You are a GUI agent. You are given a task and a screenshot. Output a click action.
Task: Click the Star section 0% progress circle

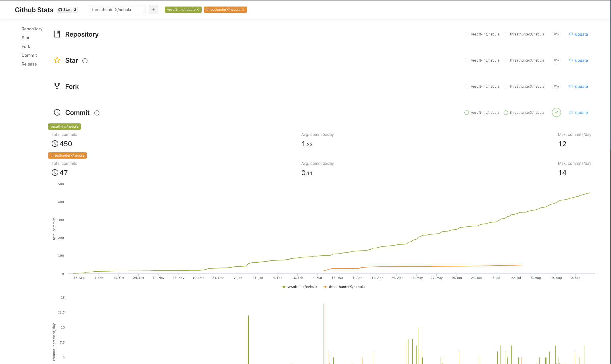click(x=556, y=60)
